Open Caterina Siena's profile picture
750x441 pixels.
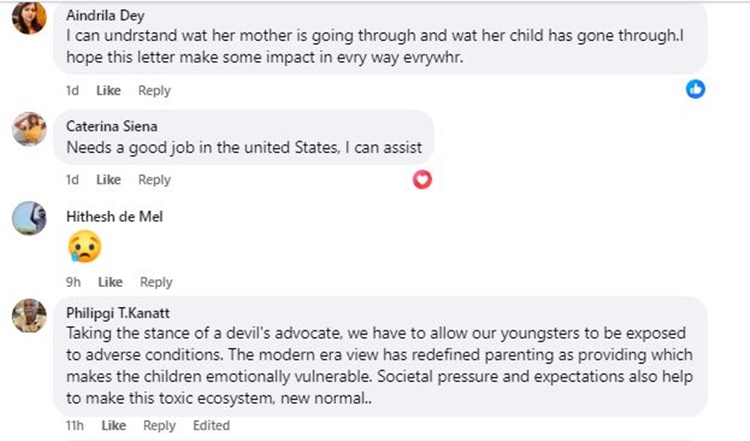(x=29, y=128)
